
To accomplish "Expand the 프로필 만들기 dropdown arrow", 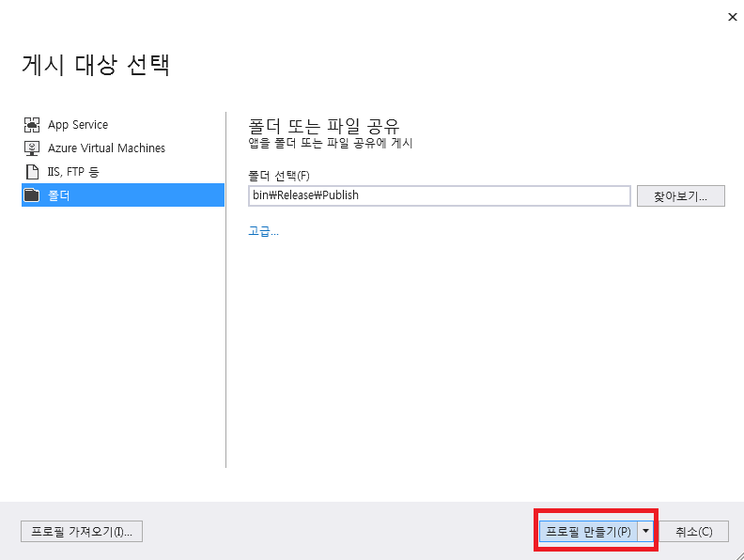I will coord(645,532).
